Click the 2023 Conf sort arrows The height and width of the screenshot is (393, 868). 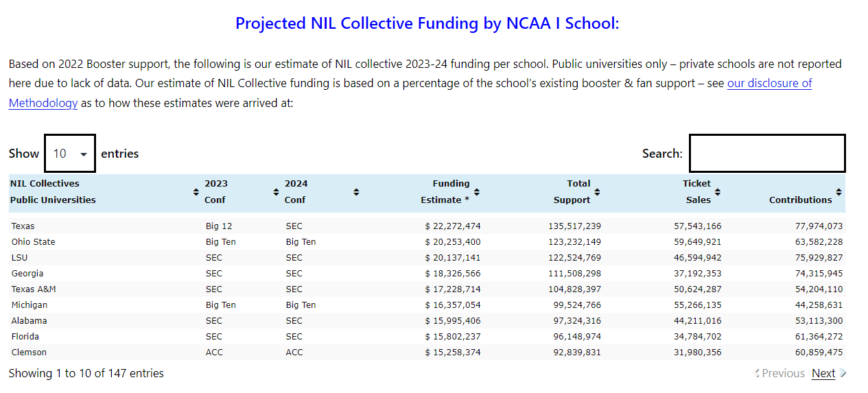pos(276,192)
